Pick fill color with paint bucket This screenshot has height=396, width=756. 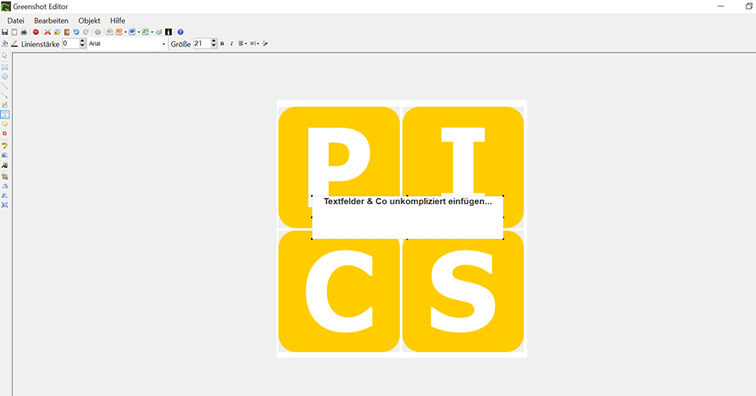coord(5,44)
